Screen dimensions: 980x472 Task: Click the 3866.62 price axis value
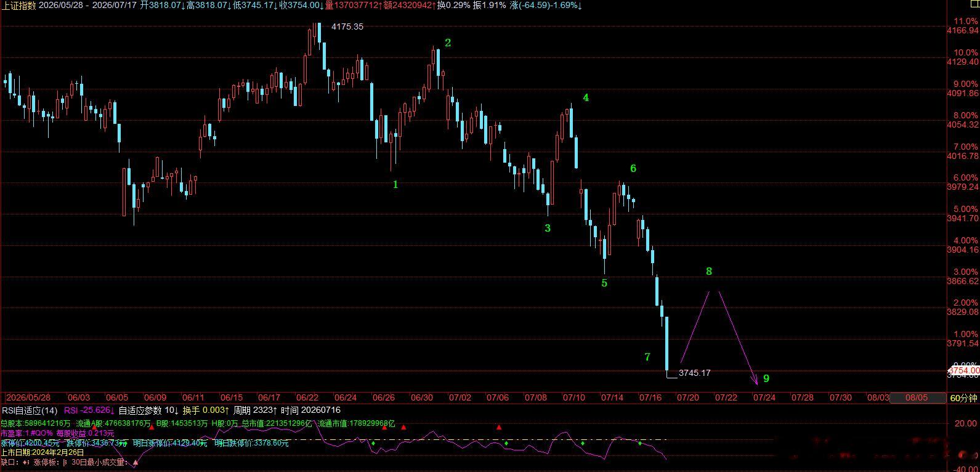(963, 281)
